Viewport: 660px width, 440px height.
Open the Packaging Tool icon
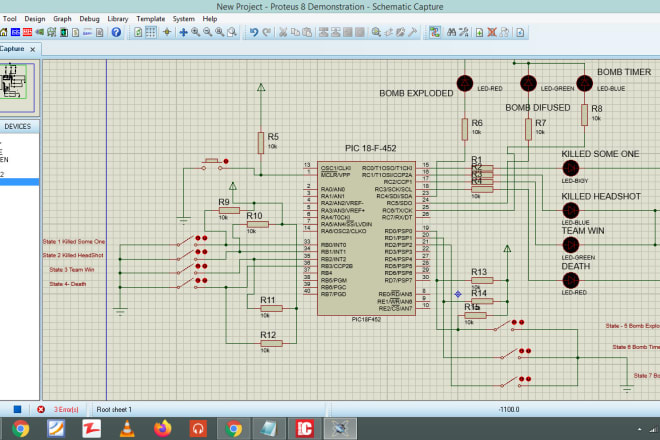coord(401,32)
